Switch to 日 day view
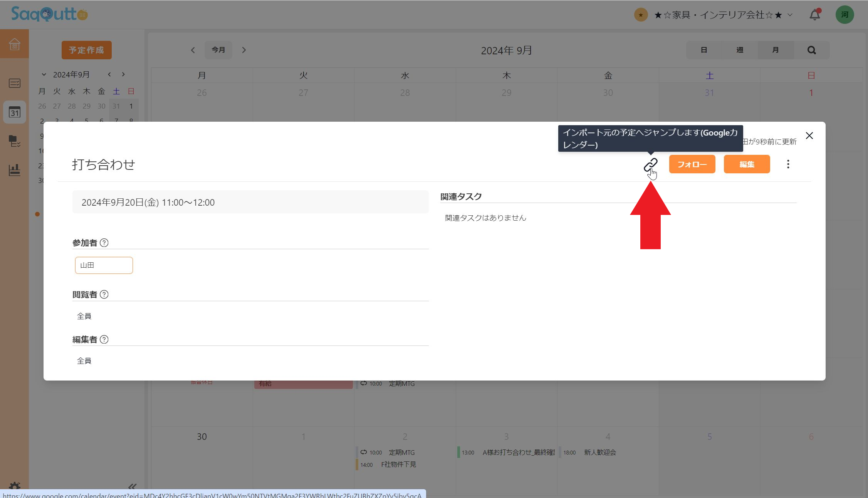 click(703, 50)
